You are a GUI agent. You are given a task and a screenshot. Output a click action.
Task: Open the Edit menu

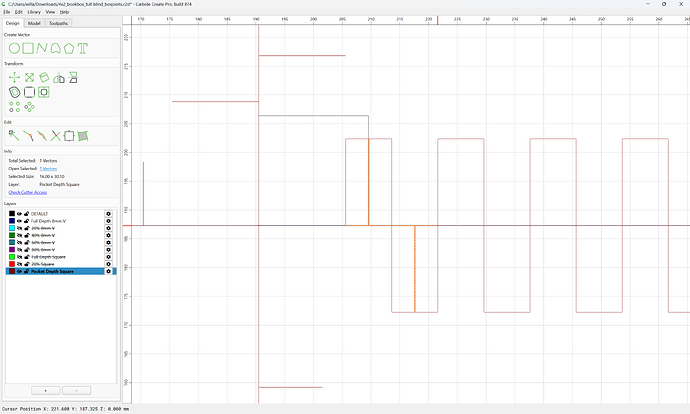click(x=18, y=12)
